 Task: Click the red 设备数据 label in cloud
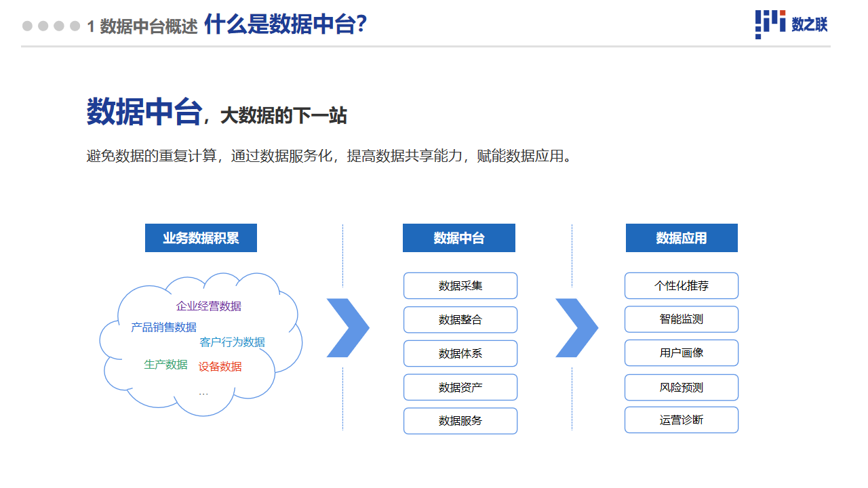pos(220,367)
